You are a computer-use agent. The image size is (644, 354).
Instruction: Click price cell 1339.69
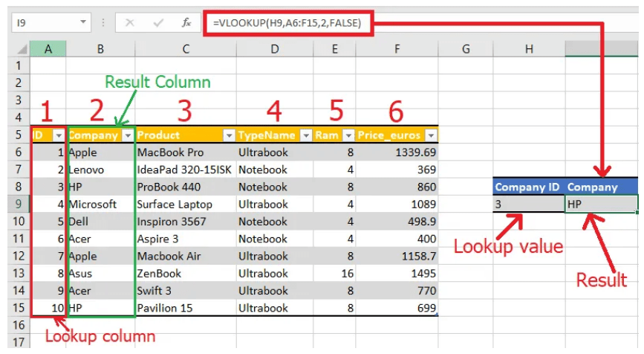pos(397,152)
